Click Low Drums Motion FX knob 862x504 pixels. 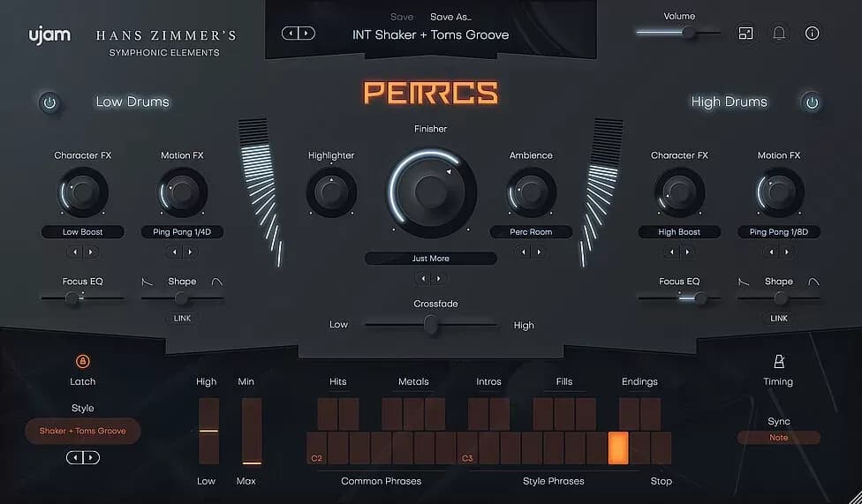click(182, 192)
